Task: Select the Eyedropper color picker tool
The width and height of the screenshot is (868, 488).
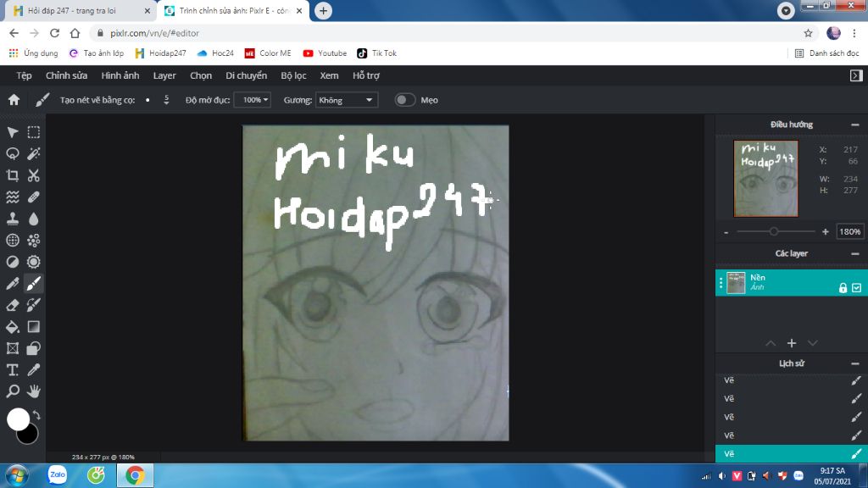Action: (x=34, y=369)
